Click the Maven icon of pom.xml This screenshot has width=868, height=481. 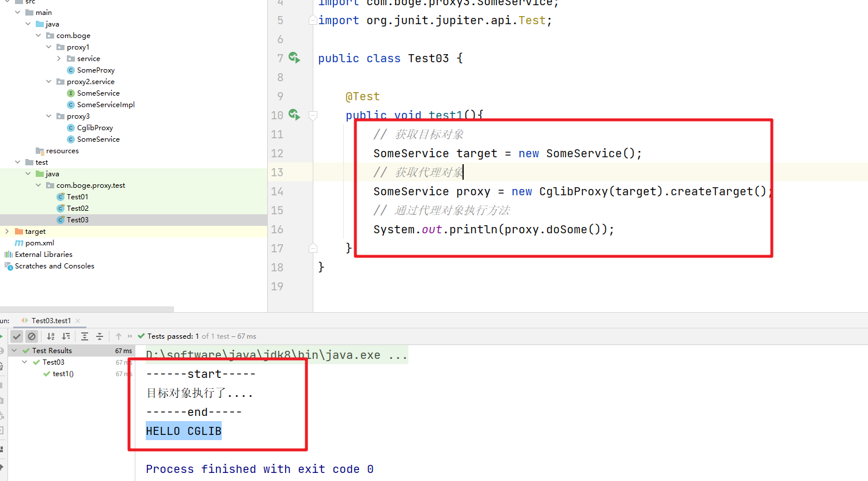(19, 243)
